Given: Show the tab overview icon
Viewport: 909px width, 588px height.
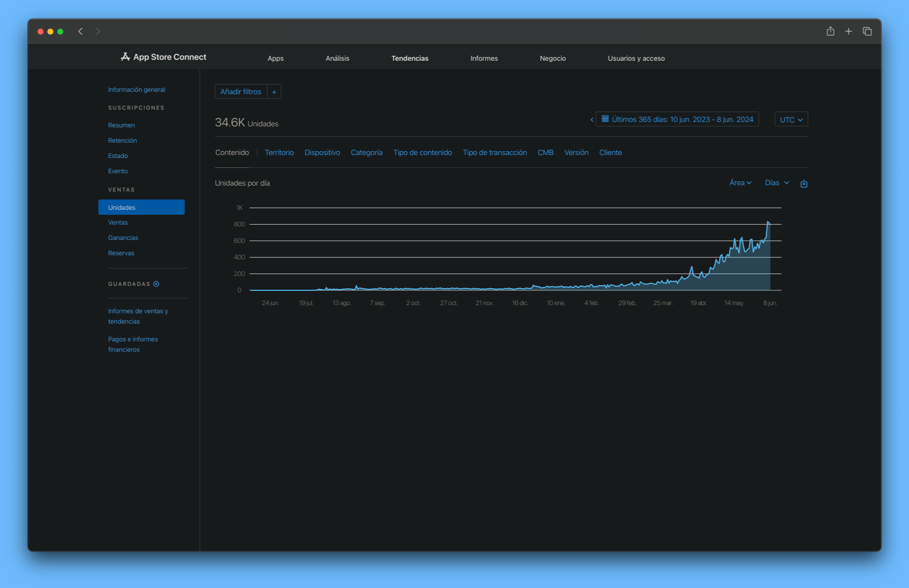Looking at the screenshot, I should (x=867, y=32).
